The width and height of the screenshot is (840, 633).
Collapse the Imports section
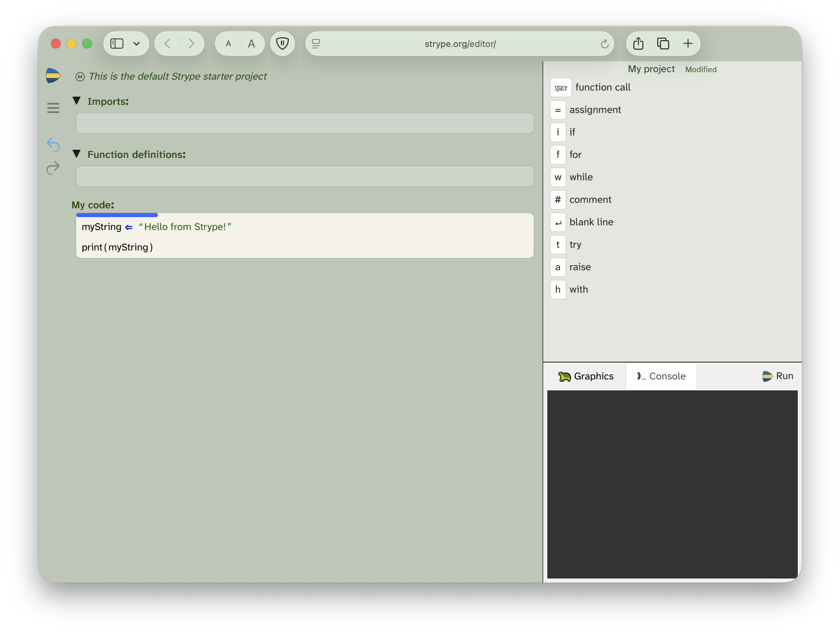pos(77,101)
